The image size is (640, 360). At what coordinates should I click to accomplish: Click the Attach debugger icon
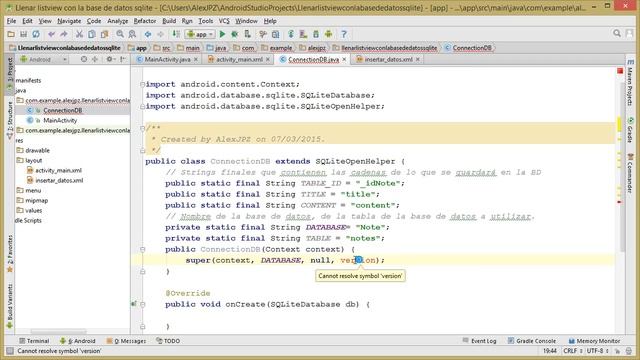tap(247, 34)
